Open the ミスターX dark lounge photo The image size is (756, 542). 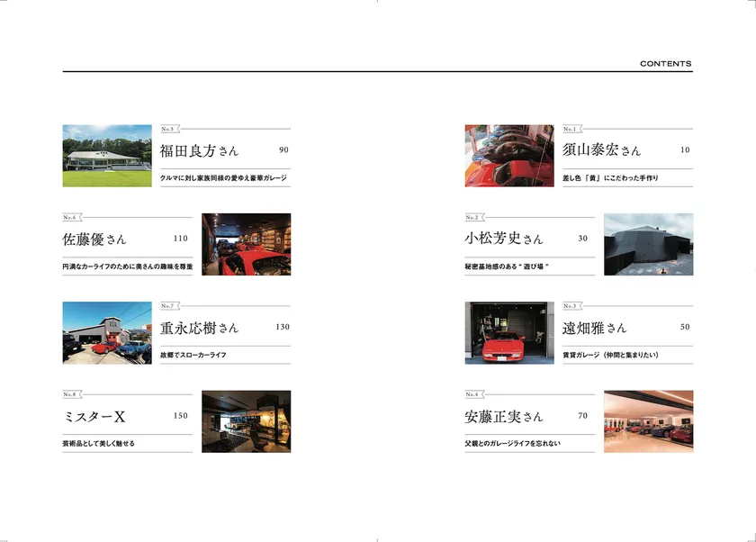(247, 421)
